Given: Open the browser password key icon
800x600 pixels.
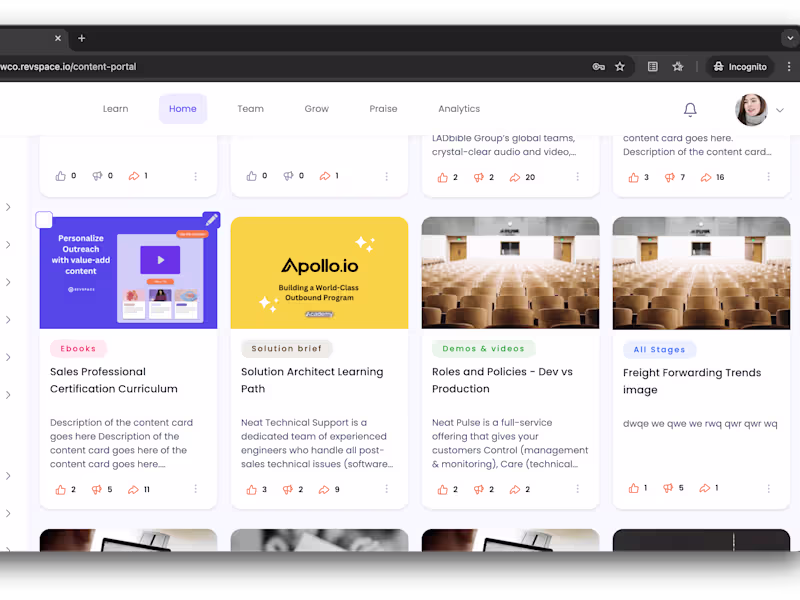Looking at the screenshot, I should [x=598, y=67].
